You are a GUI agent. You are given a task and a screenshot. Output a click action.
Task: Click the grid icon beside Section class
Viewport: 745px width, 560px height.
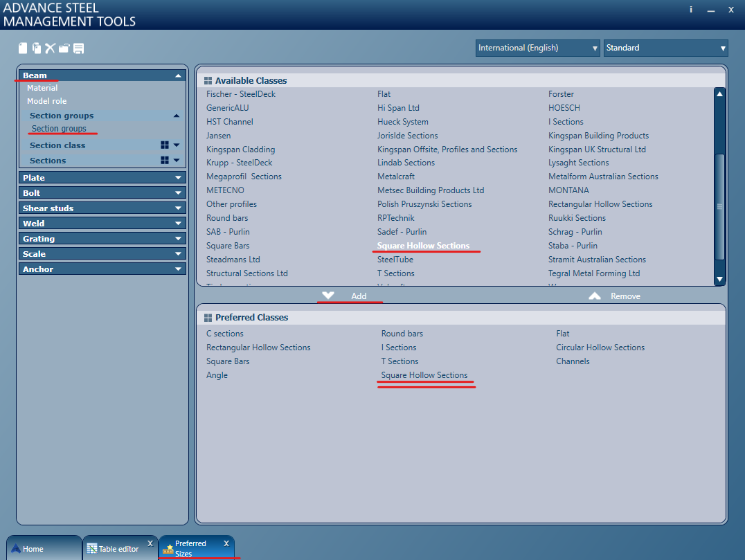tap(165, 145)
